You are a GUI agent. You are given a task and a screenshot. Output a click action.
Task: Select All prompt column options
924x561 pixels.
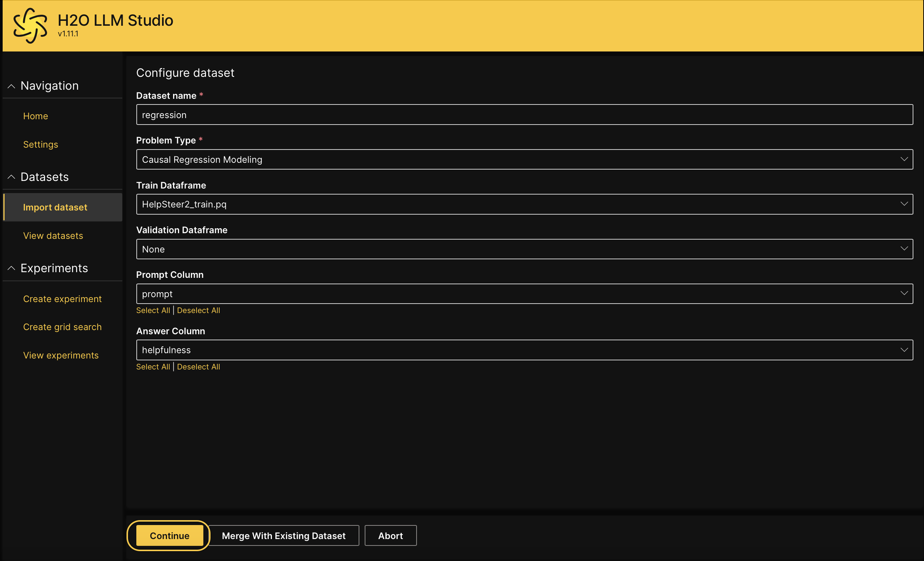(x=153, y=310)
